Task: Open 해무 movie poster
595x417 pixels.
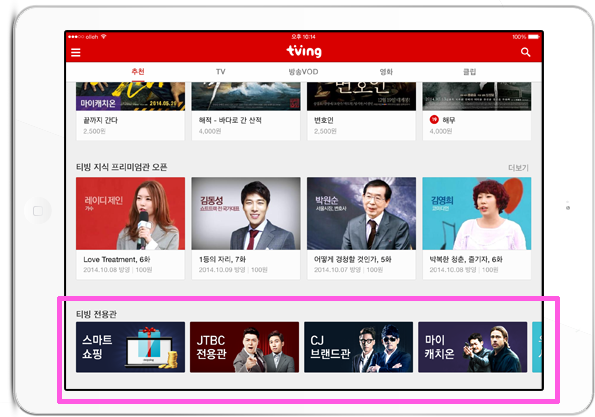Action: (477, 96)
